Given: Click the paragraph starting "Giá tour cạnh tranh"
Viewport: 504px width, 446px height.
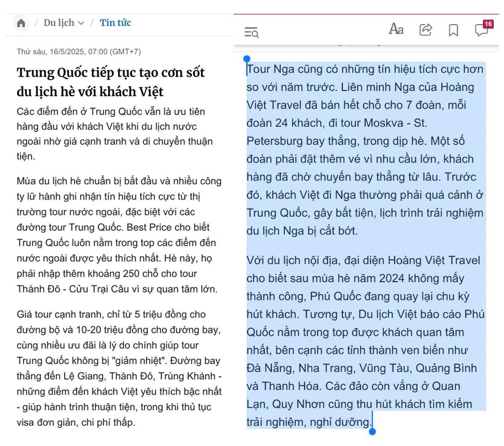Looking at the screenshot, I should pos(119,368).
